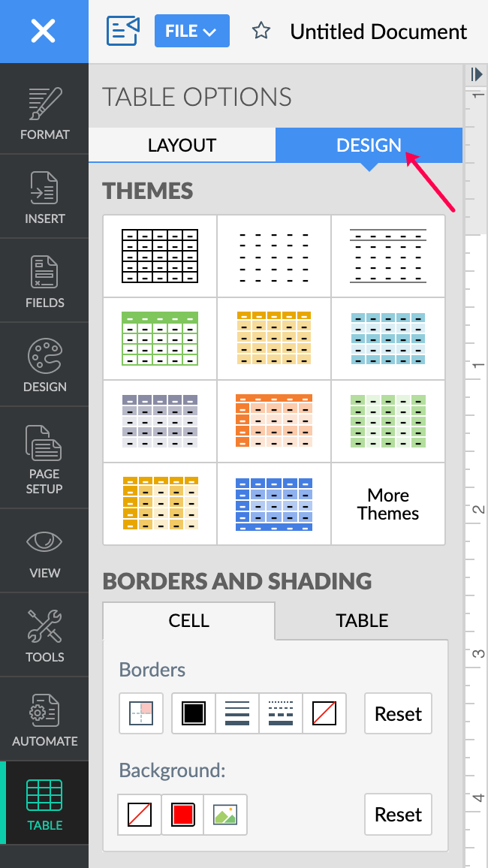
Task: Close the sidebar with the X button
Action: tap(44, 32)
